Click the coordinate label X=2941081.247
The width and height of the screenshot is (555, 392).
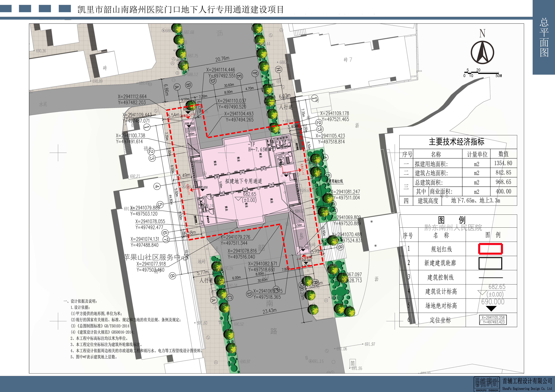(345, 192)
